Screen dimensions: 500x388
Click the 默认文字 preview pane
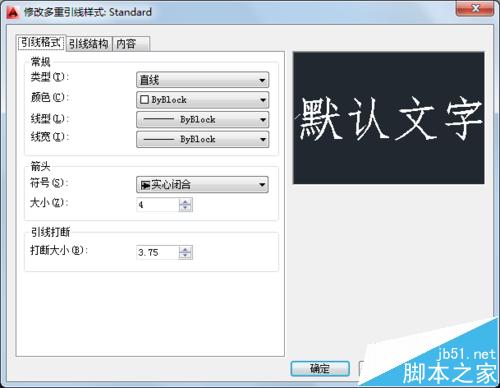[388, 118]
